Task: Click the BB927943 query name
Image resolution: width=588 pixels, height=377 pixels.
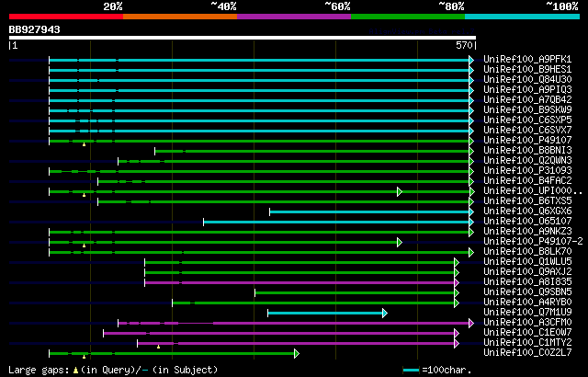Action: click(x=35, y=29)
